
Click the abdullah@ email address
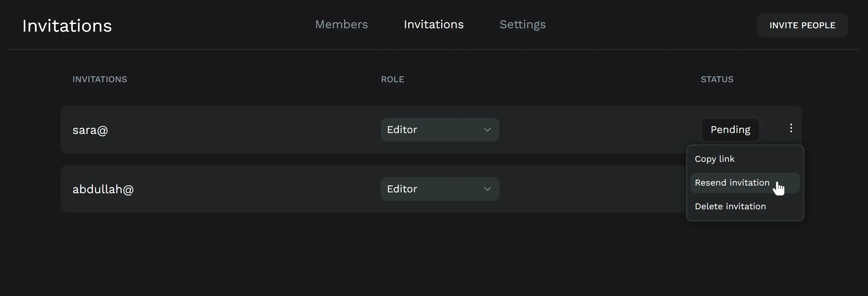click(103, 190)
